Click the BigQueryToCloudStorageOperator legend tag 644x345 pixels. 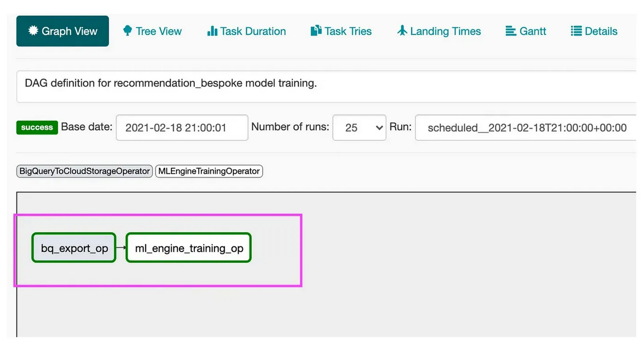coord(85,171)
